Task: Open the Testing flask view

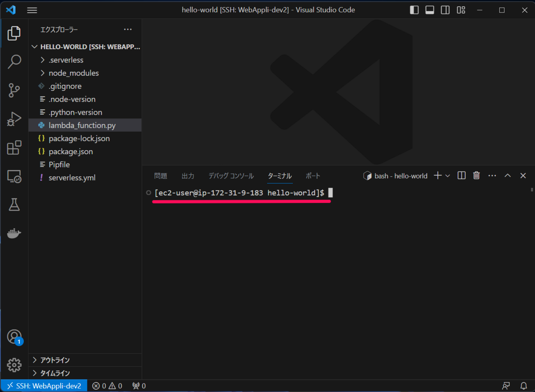Action: point(14,205)
